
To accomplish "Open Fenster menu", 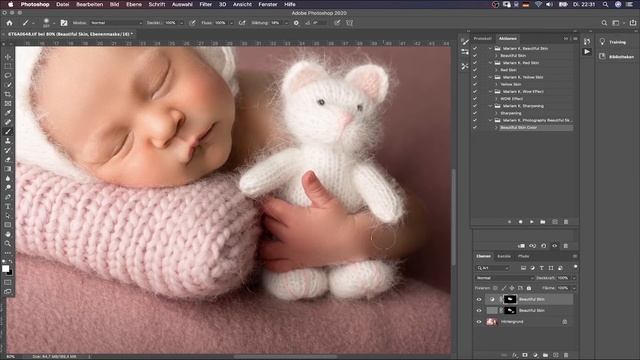I will pos(268,4).
